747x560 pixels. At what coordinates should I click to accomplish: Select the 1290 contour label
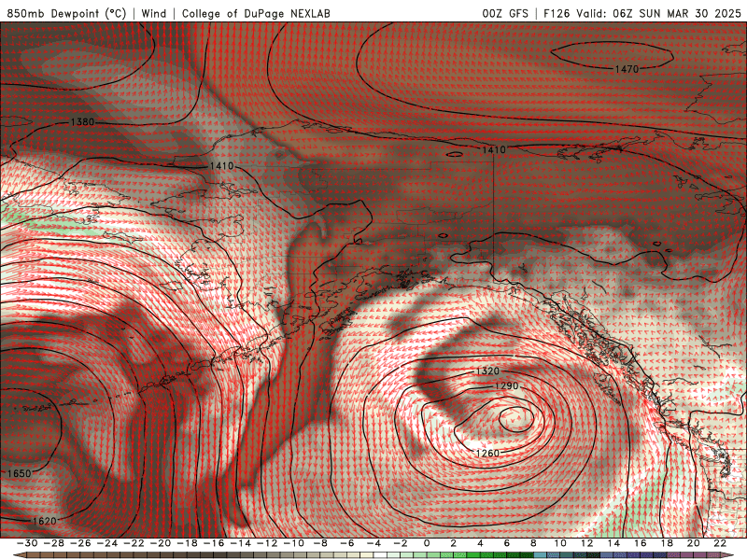click(x=506, y=385)
